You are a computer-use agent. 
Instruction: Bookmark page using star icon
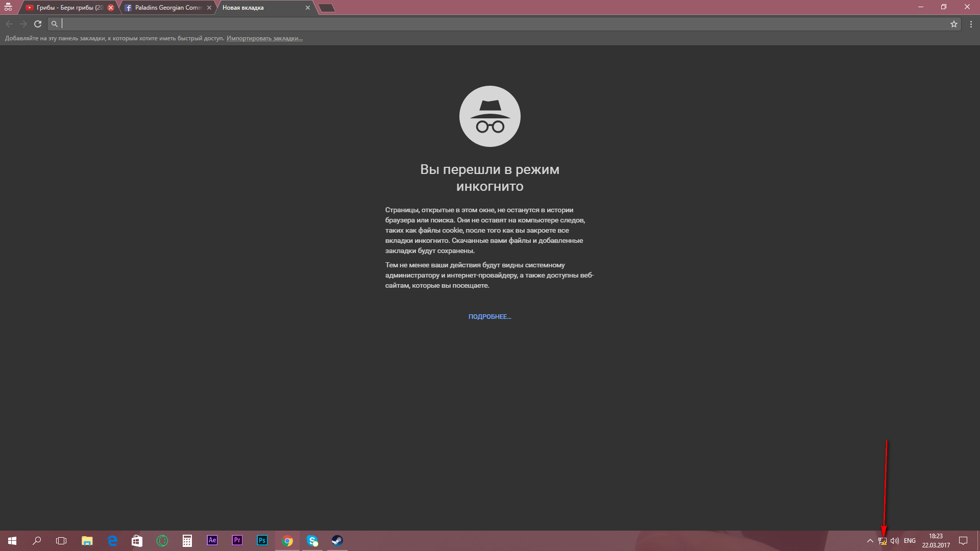coord(953,24)
